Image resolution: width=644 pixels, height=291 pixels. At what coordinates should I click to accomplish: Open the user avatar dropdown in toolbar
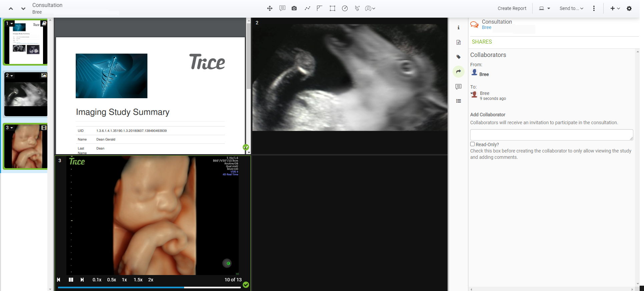click(370, 8)
